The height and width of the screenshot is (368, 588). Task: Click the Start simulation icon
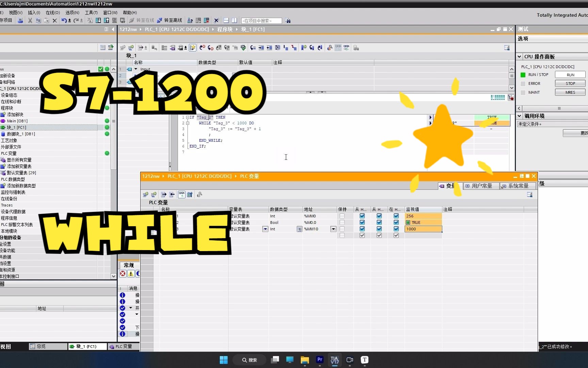[114, 20]
